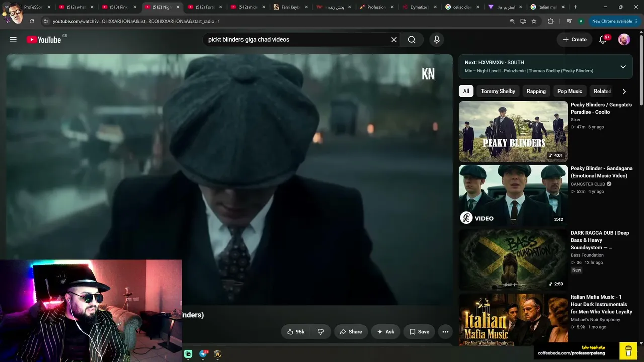This screenshot has height=362, width=644.
Task: Visit the GANGSTER CLUB channel
Action: tap(588, 184)
